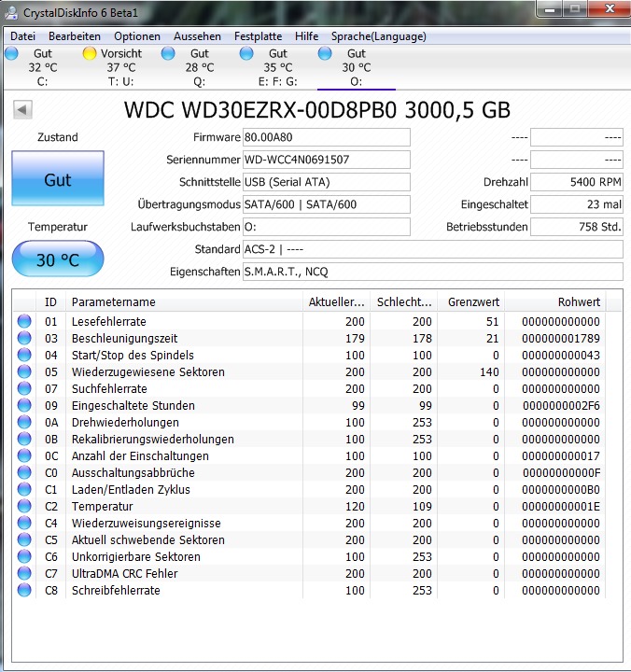Go to previous disk with arrow button

pos(22,110)
